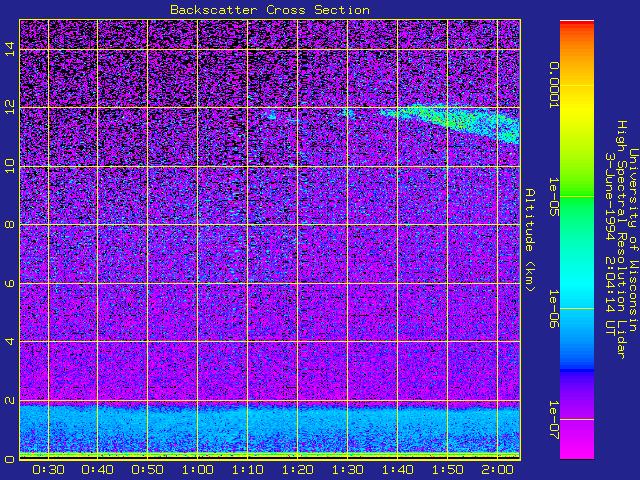
Task: Click the 'Backscatter Cross Section' title
Action: pos(270,10)
